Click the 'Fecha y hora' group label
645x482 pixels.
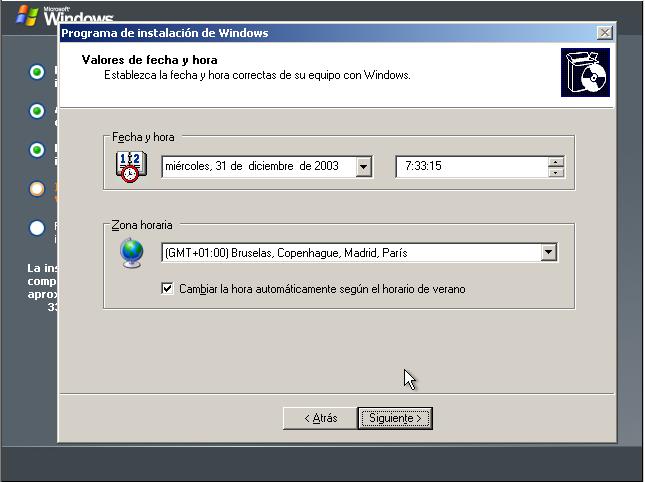click(x=143, y=137)
